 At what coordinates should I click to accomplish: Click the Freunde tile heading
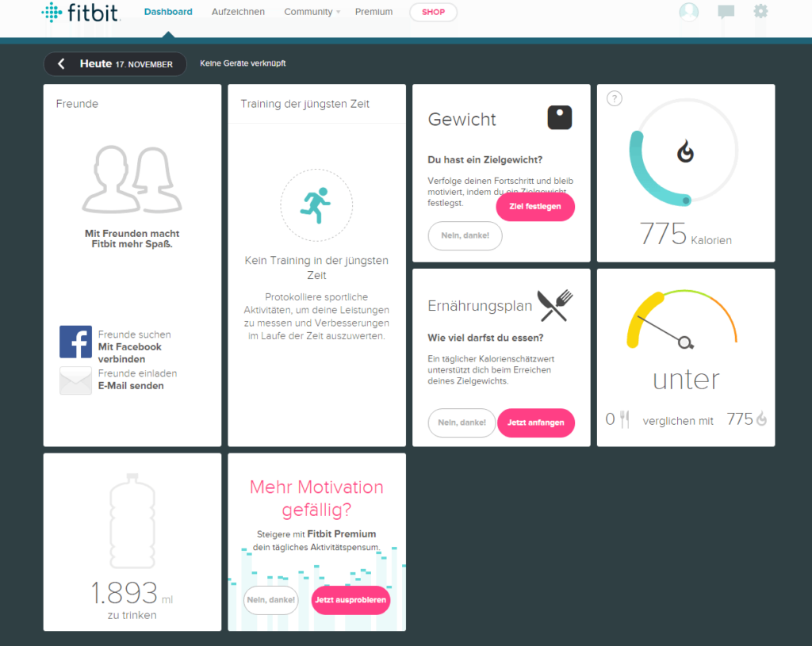point(77,104)
